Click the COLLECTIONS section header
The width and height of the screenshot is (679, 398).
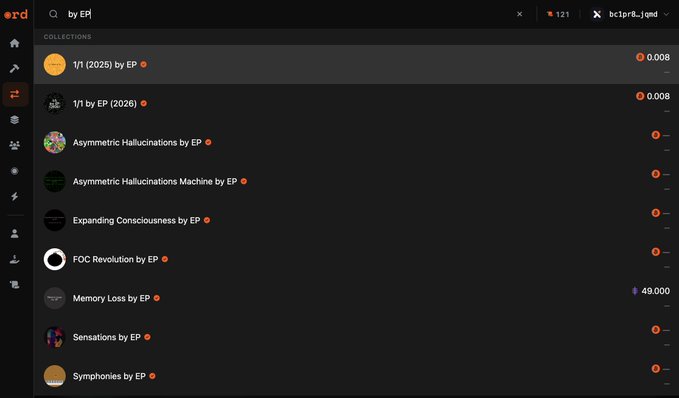[x=68, y=37]
